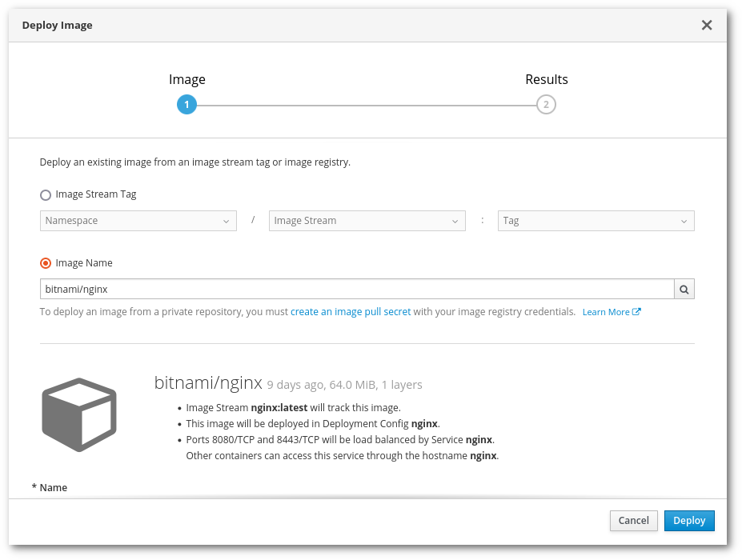Open the create an image pull secret link
This screenshot has height=560, width=742.
351,312
